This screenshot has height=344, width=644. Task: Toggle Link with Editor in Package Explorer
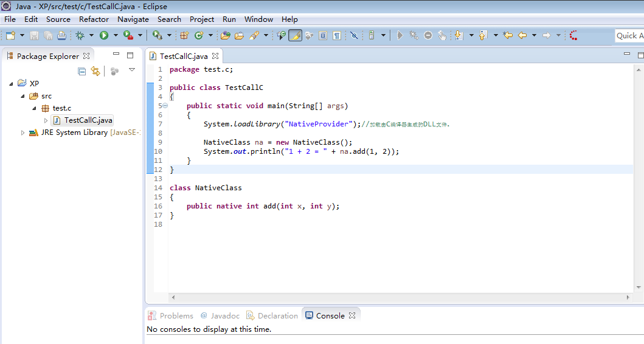point(95,72)
